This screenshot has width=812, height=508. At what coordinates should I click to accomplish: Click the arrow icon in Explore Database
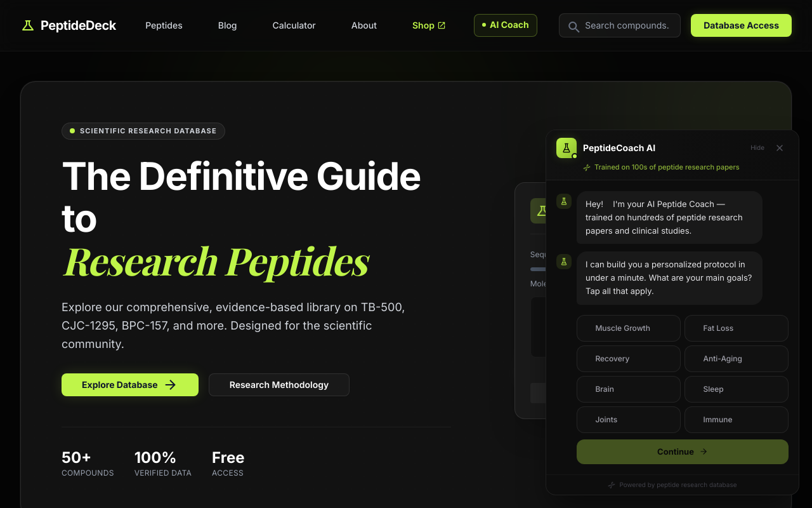(171, 385)
